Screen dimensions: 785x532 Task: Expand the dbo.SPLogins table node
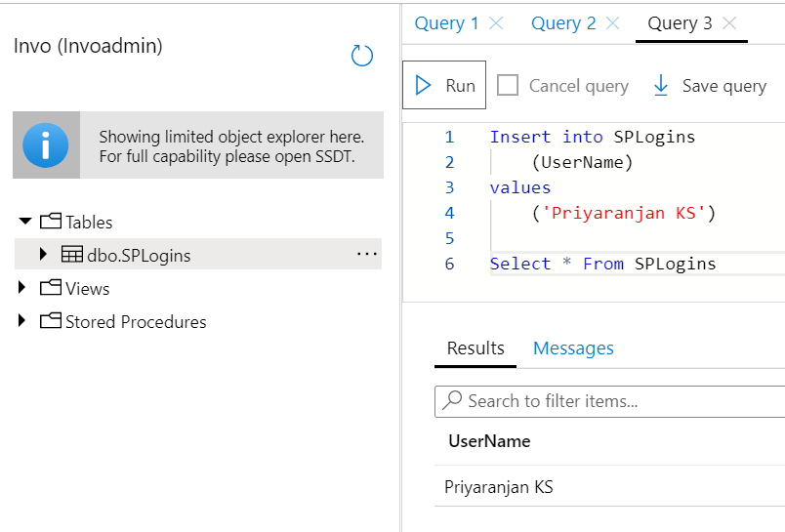coord(43,255)
